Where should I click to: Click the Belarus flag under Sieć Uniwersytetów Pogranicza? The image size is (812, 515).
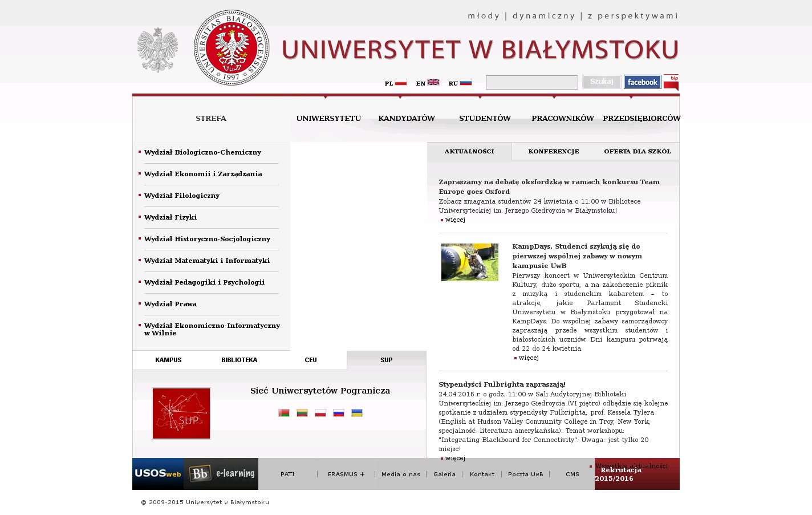[284, 413]
